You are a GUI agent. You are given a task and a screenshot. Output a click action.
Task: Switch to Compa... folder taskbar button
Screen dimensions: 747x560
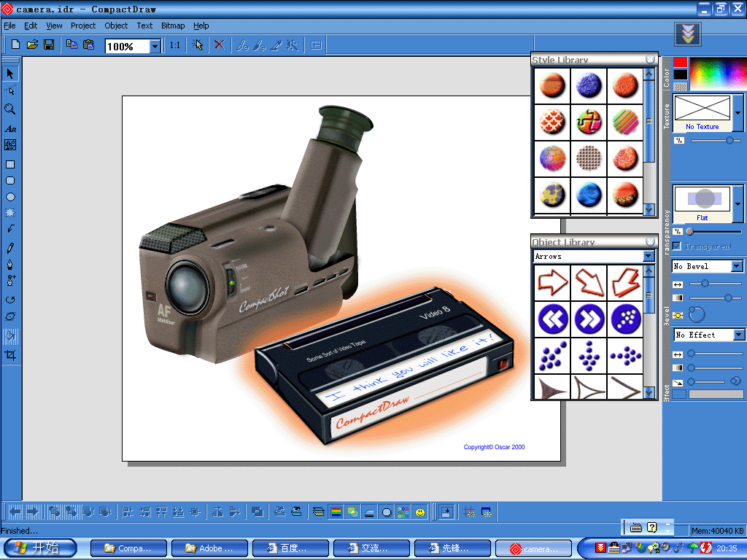[128, 548]
